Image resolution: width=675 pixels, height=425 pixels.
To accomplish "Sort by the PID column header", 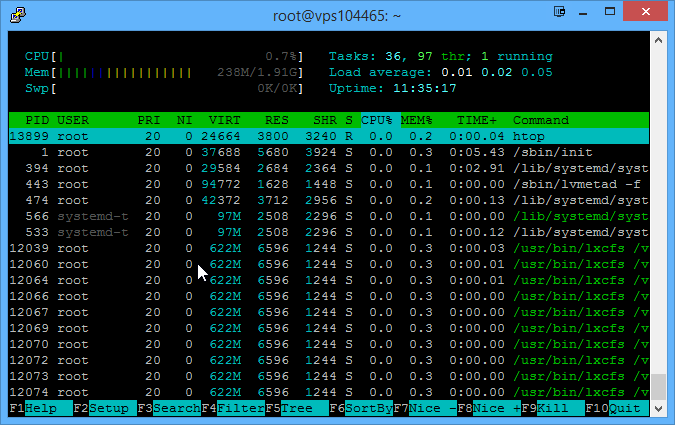I will [x=35, y=120].
